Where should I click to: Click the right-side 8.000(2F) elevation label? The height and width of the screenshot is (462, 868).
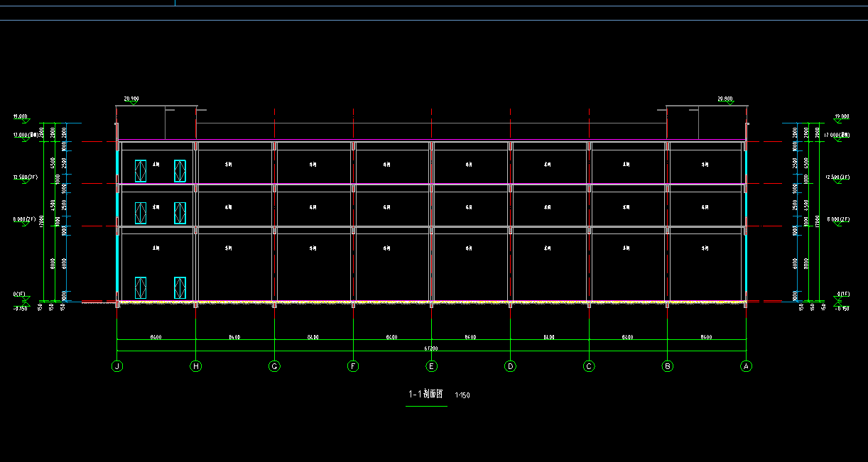(x=837, y=219)
